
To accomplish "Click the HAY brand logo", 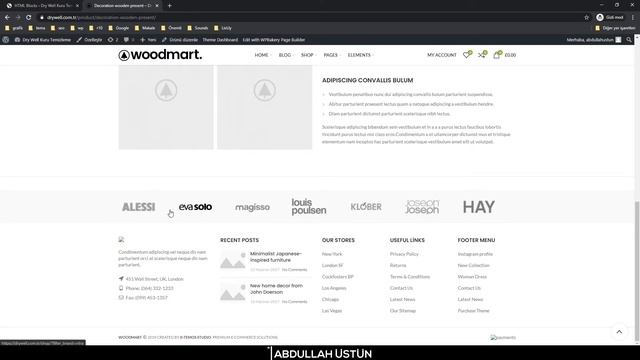I will (479, 207).
